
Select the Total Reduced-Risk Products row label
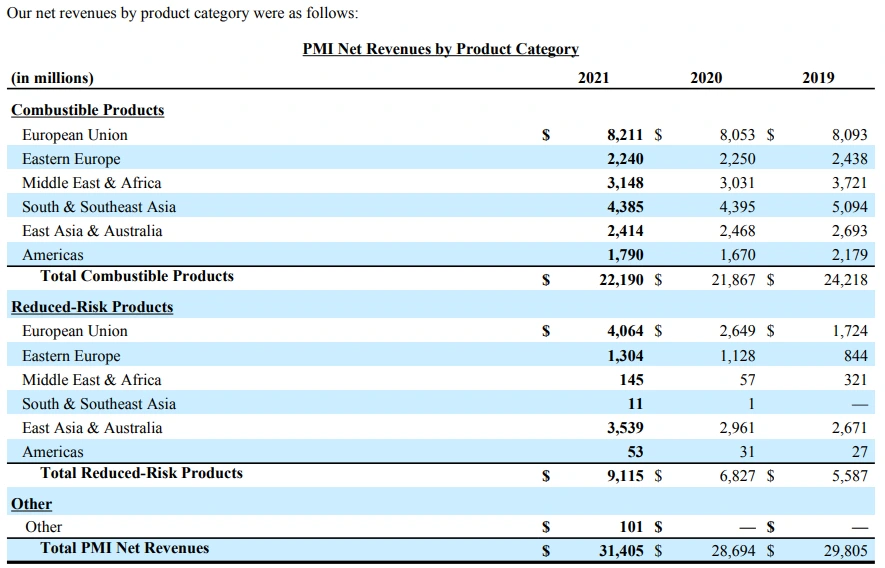click(142, 473)
